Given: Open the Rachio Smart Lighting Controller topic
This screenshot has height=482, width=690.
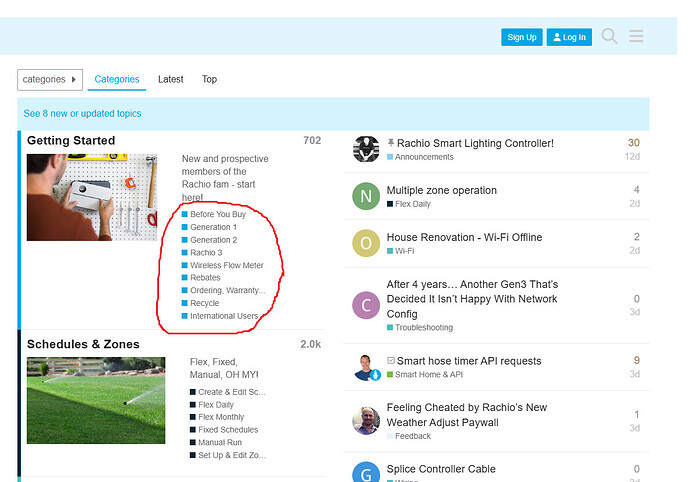Looking at the screenshot, I should coord(475,143).
